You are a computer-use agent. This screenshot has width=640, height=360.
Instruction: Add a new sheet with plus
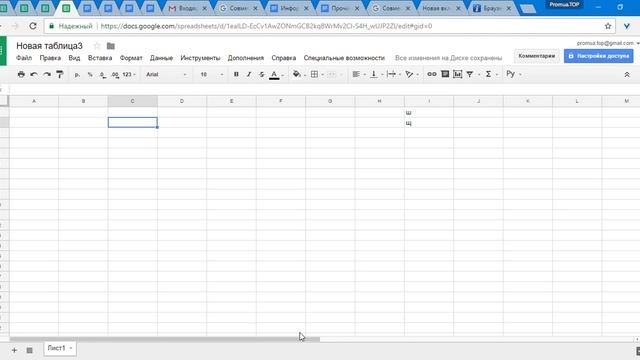pos(14,350)
